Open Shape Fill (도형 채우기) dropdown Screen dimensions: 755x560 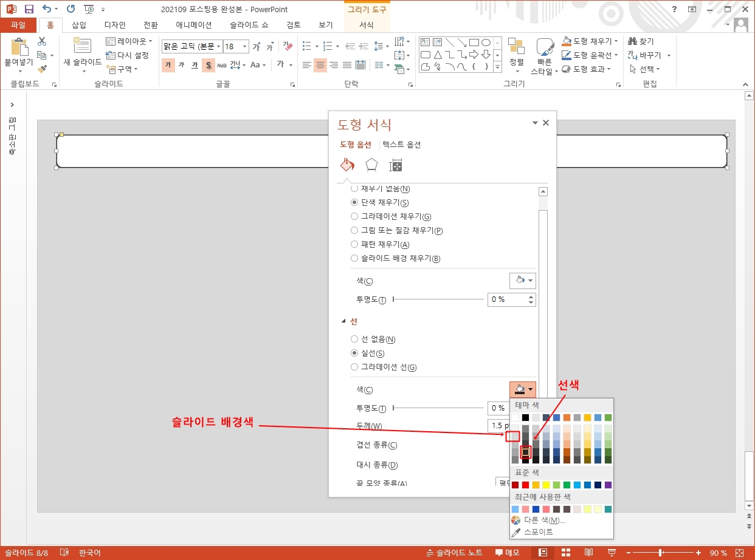pos(590,41)
